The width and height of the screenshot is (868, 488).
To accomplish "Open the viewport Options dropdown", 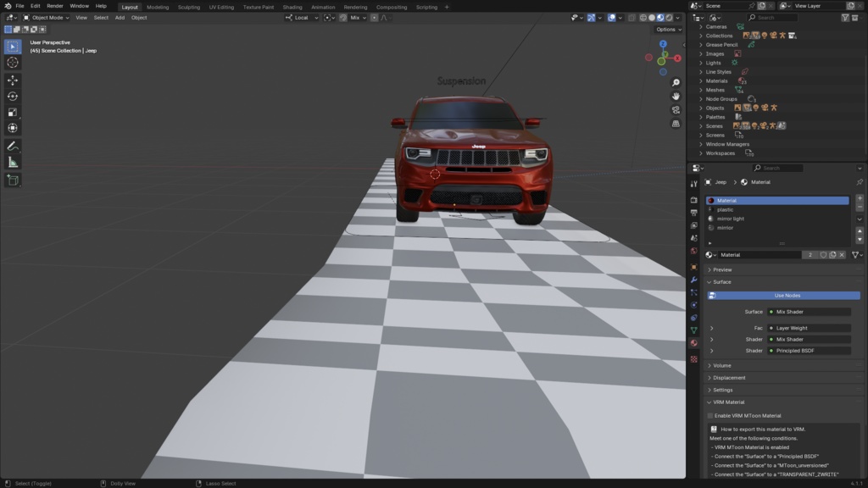I will pos(669,30).
